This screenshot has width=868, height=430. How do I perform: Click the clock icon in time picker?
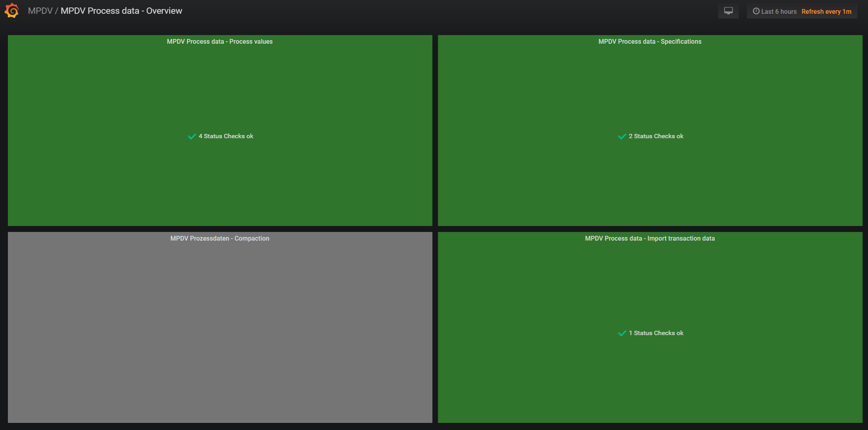pyautogui.click(x=756, y=11)
